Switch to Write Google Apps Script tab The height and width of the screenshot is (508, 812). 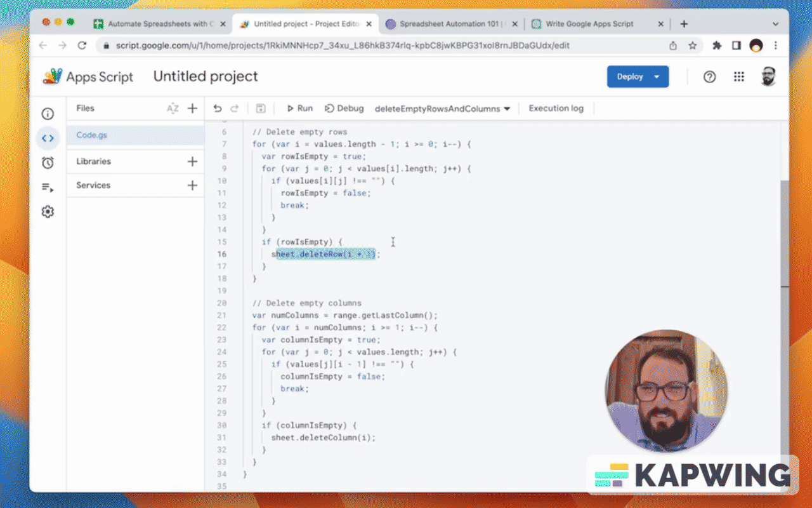(597, 24)
